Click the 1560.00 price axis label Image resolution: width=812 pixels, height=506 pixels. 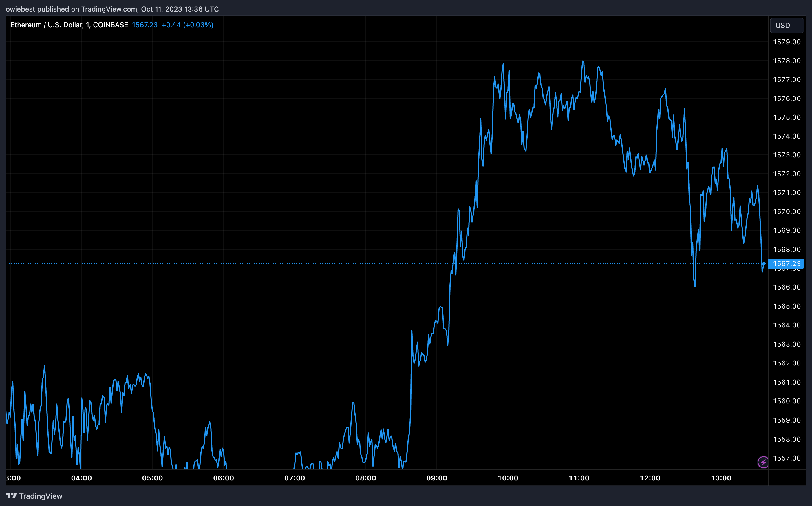tap(787, 401)
